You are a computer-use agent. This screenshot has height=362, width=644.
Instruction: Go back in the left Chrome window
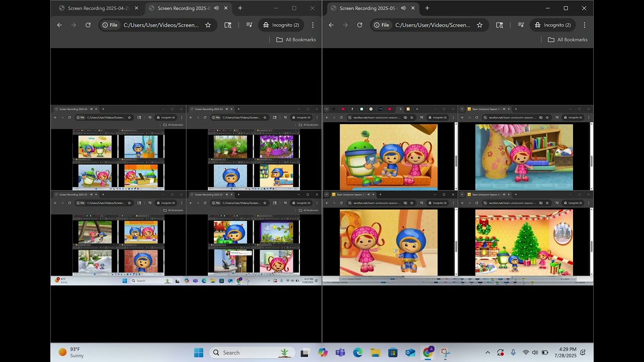click(x=59, y=25)
